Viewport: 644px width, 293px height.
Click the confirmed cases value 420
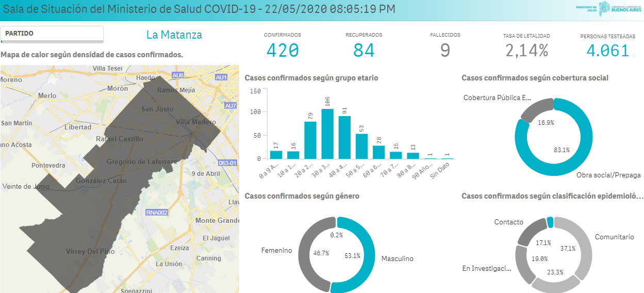(x=283, y=50)
